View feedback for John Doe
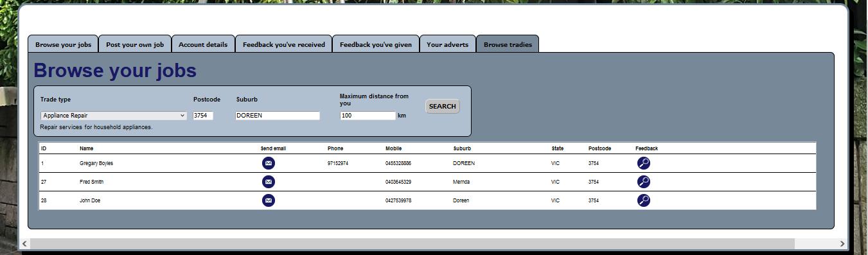This screenshot has height=255, width=868. click(643, 200)
